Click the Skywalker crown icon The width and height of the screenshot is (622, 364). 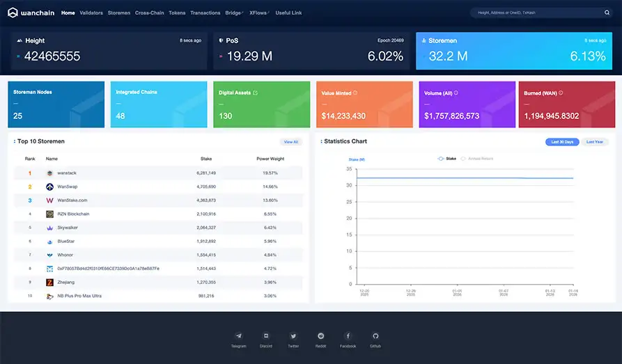coord(49,228)
